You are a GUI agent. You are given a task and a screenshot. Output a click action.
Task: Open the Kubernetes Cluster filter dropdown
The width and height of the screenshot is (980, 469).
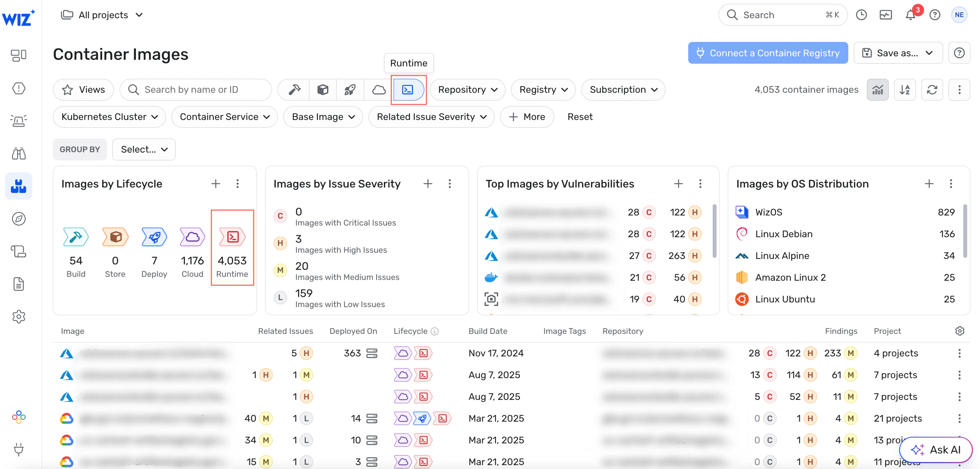tap(109, 117)
